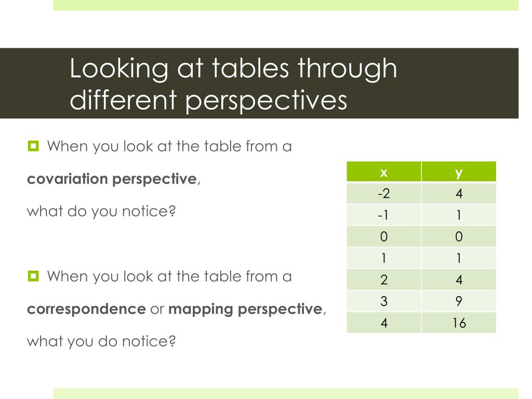Click the light green bar at top
Viewport: 532px width, 399px height.
[286, 5]
